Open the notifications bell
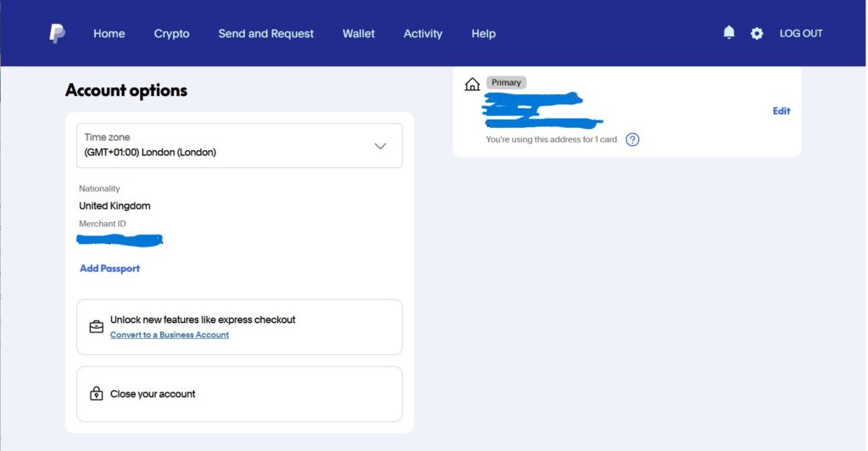 [x=729, y=33]
